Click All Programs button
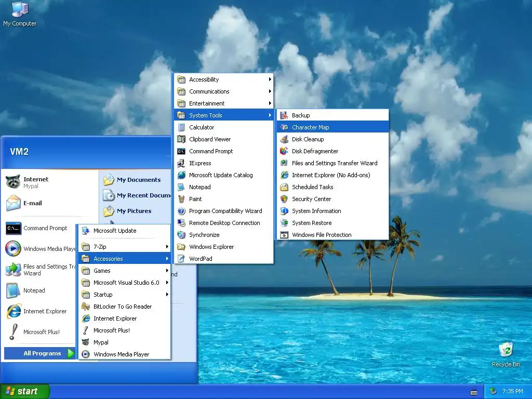The width and height of the screenshot is (532, 399). pos(39,353)
